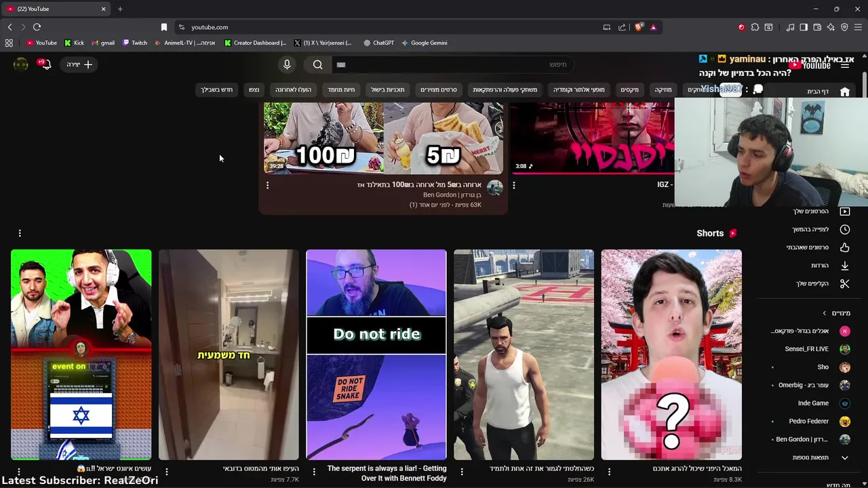Open options of the Chinese food short
The width and height of the screenshot is (868, 488).
(609, 472)
